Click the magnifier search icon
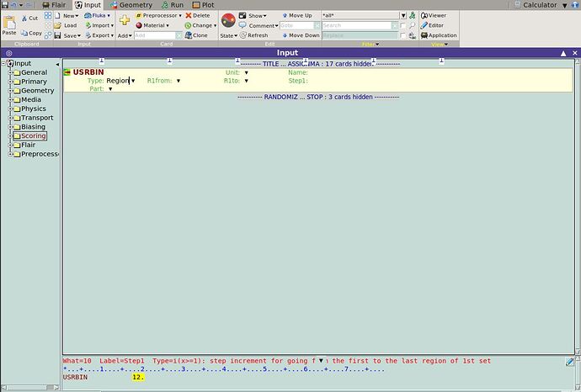This screenshot has width=581, height=392. click(x=413, y=25)
